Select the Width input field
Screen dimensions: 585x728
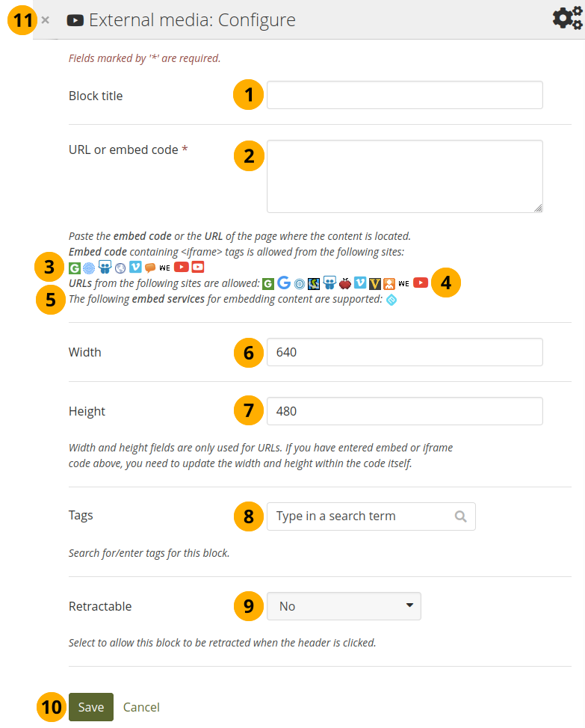pyautogui.click(x=404, y=352)
